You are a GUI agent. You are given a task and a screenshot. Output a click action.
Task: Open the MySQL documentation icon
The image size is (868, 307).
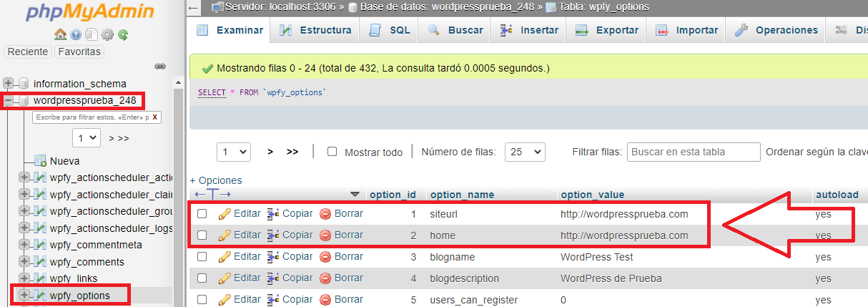(x=91, y=34)
